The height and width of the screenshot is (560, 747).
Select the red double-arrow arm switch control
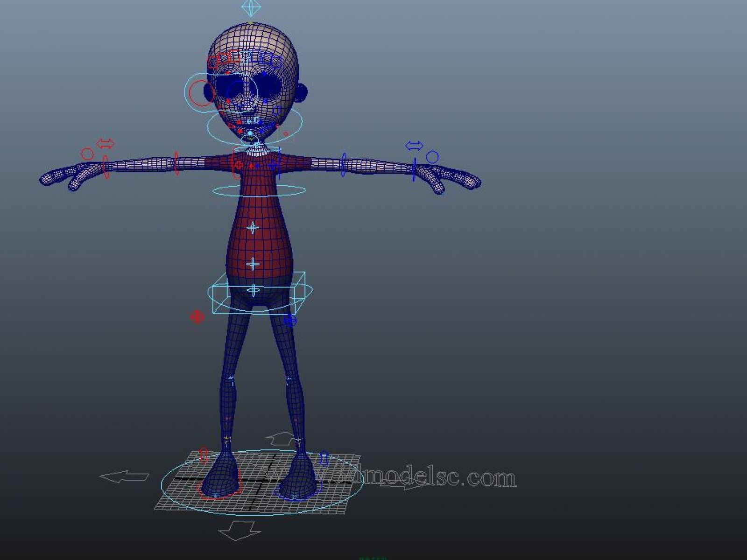[x=105, y=143]
